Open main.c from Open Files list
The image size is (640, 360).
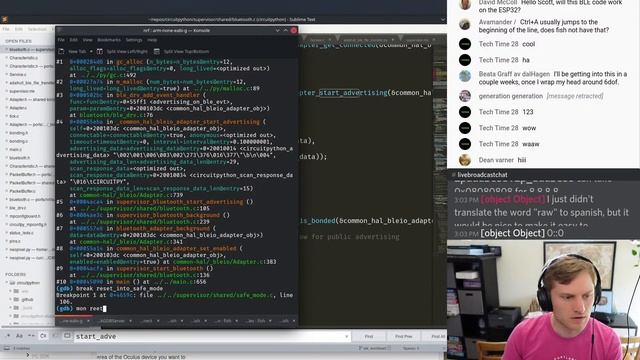tap(16, 149)
